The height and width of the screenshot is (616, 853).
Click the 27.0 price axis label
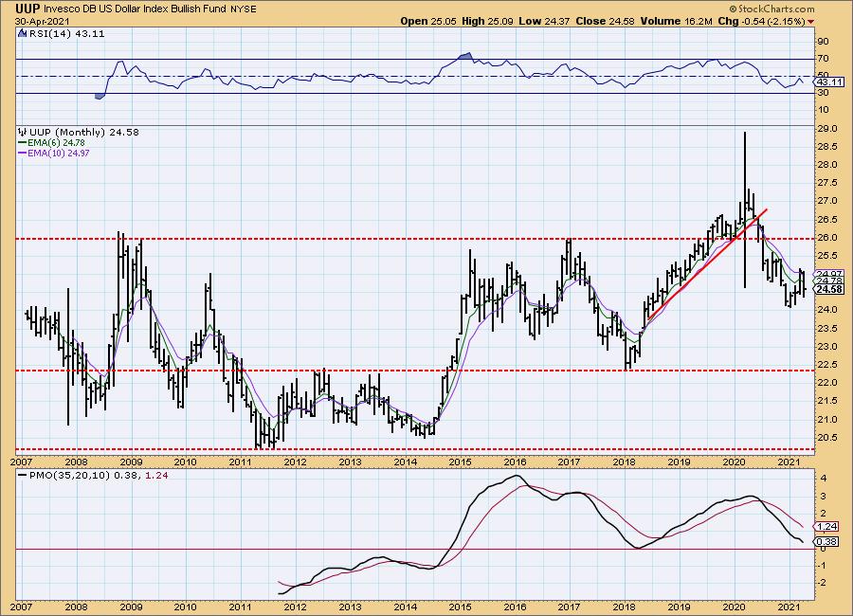coord(826,201)
